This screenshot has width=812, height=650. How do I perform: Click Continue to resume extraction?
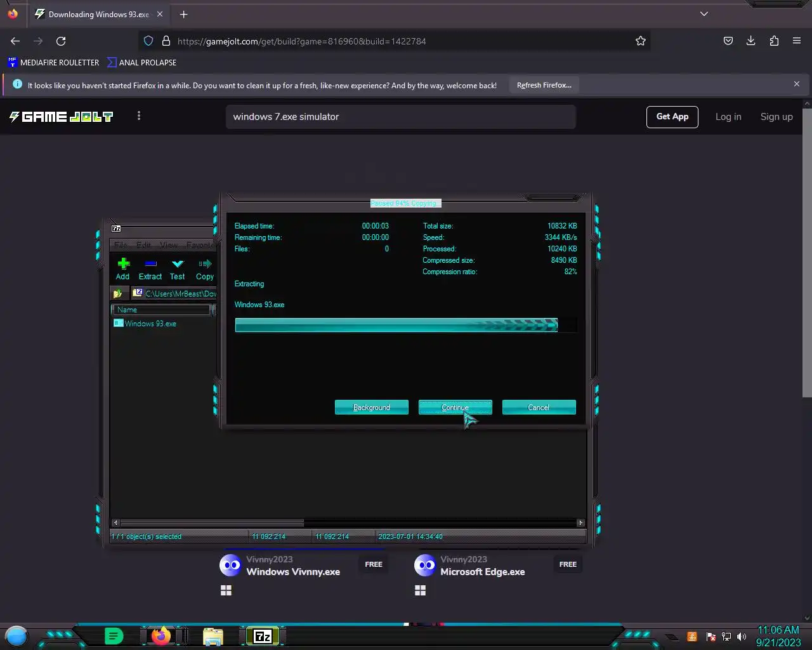coord(455,408)
